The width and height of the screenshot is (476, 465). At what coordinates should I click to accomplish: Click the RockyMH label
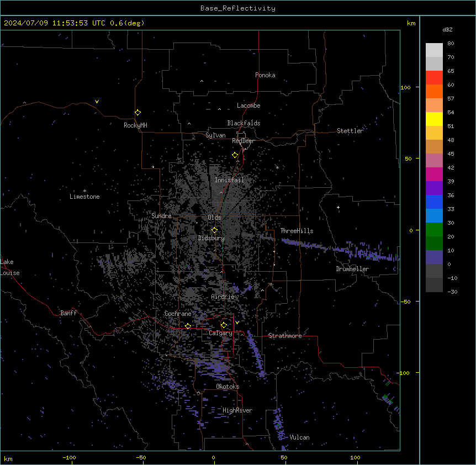click(135, 125)
